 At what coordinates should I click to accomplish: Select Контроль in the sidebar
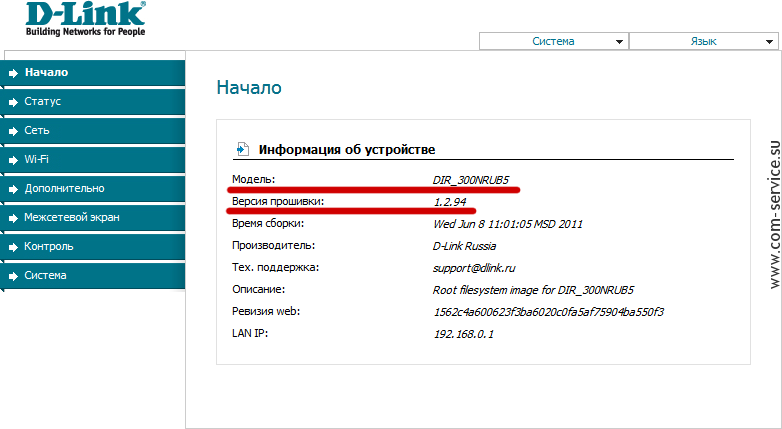93,246
